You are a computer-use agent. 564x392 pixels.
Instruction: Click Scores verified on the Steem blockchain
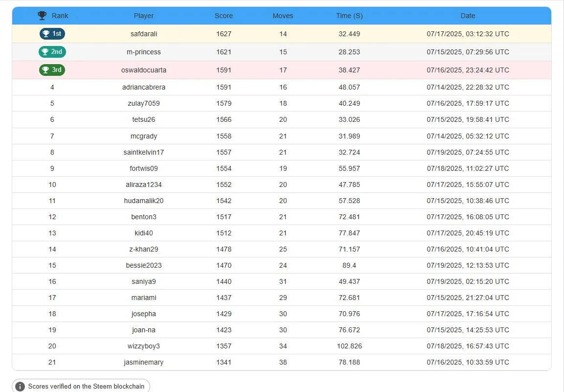click(86, 386)
